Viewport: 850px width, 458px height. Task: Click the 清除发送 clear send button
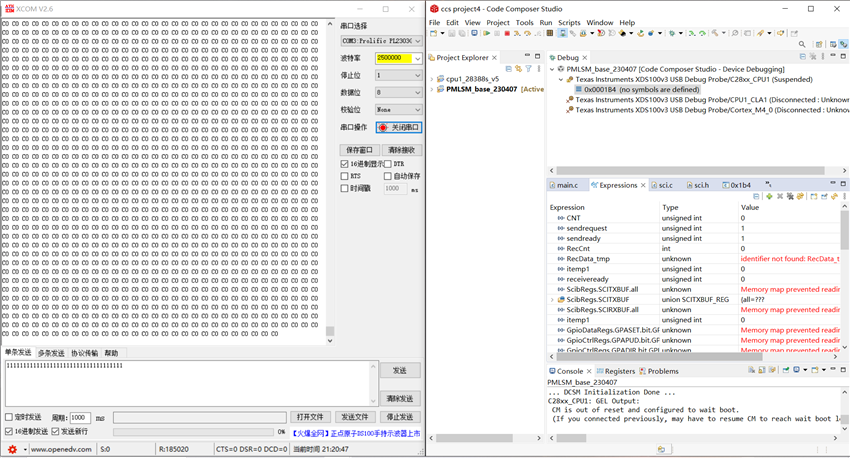coord(400,398)
